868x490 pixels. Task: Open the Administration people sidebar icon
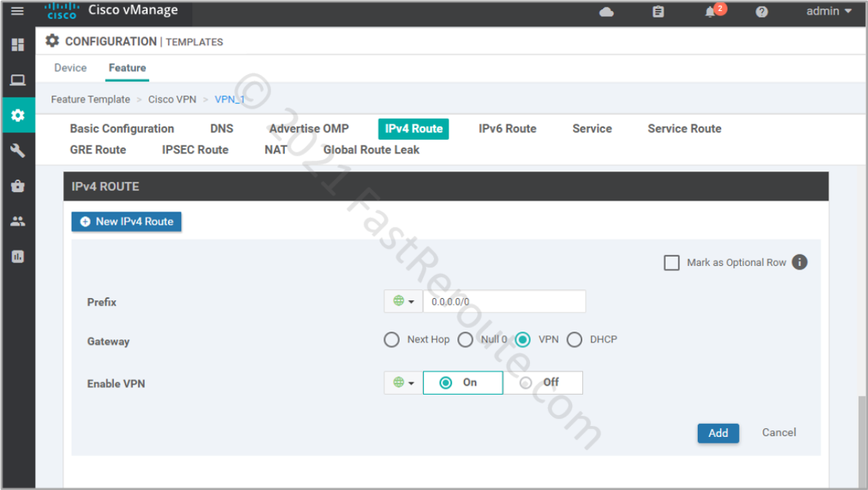coord(17,222)
